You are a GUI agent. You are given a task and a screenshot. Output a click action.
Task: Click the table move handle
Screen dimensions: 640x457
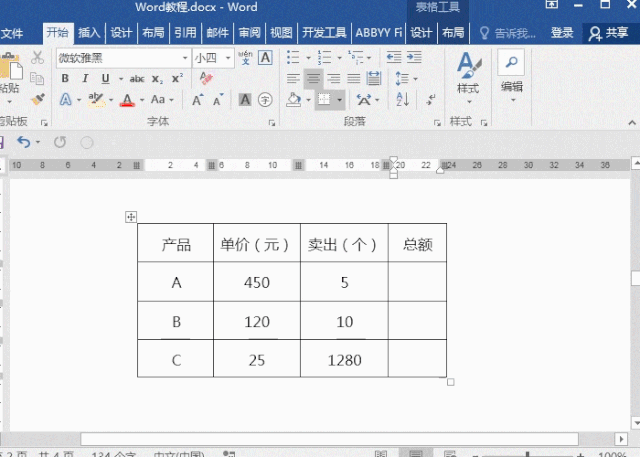tap(131, 217)
